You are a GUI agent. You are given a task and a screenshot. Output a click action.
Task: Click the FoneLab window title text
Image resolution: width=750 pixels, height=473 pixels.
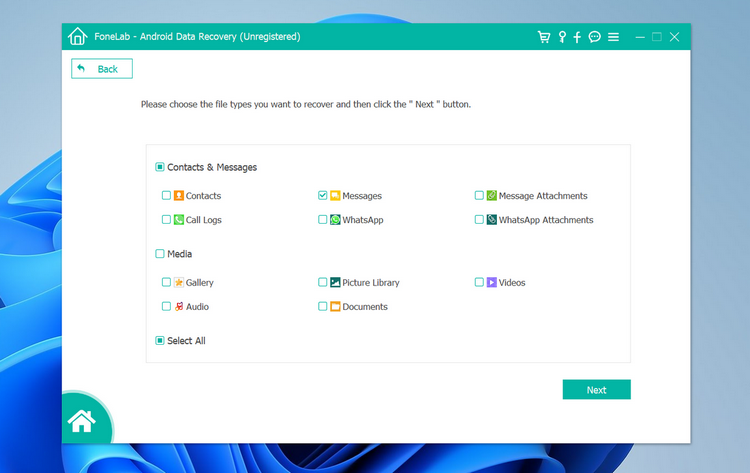click(x=197, y=36)
